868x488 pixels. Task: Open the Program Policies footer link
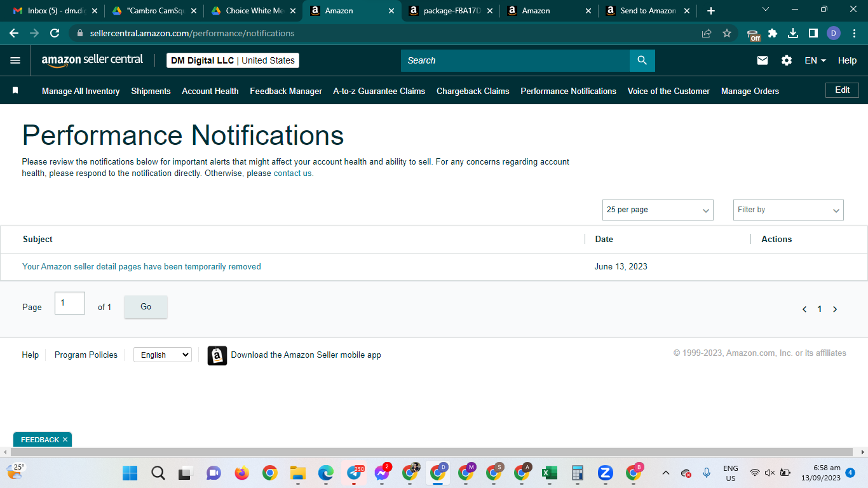[86, 355]
